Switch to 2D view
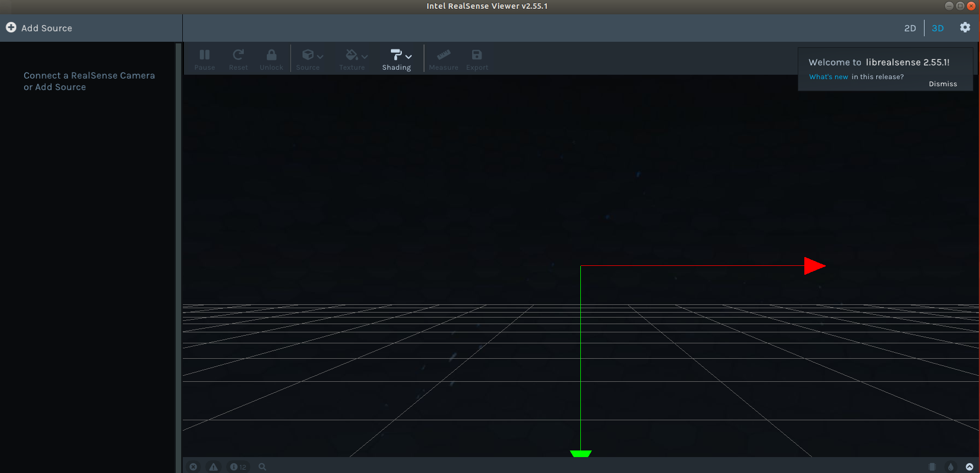 pyautogui.click(x=910, y=28)
